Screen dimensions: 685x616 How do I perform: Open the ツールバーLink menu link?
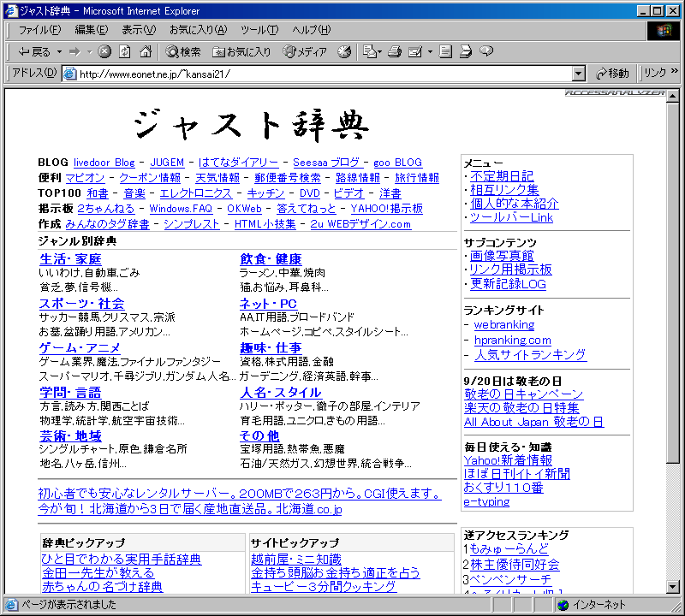tap(511, 217)
